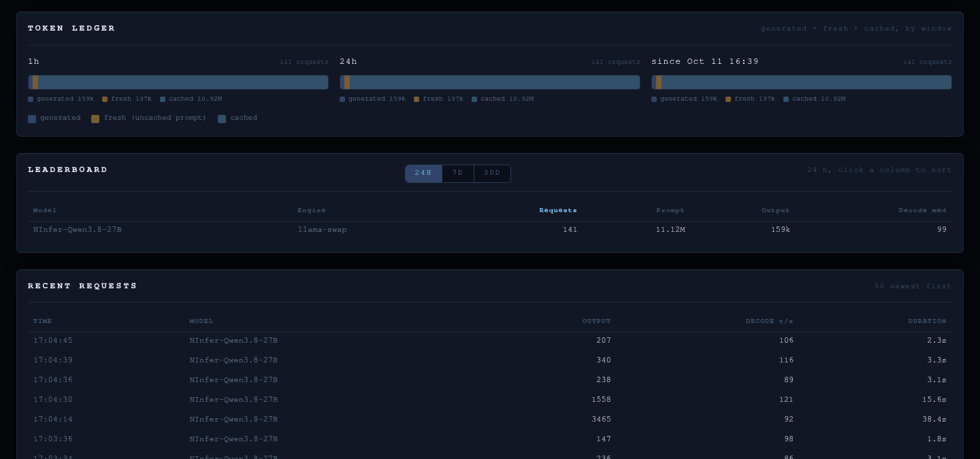Click "141 requests" in since Oct 11 window

coord(928,63)
